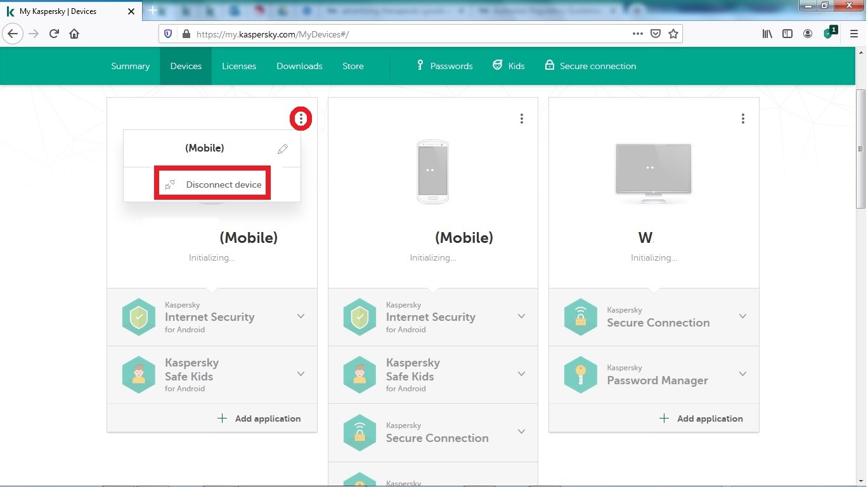Click Add application on the W device card

[701, 419]
